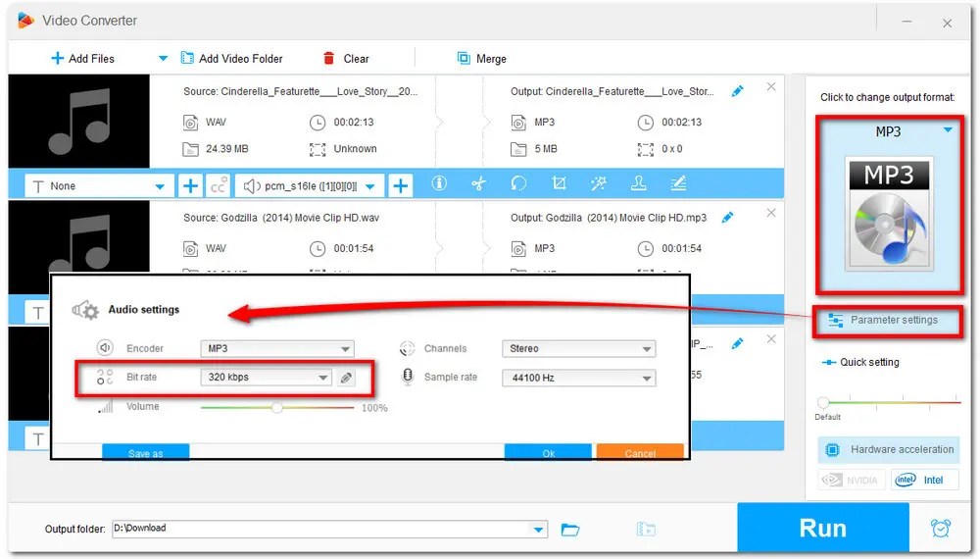This screenshot has width=980, height=559.
Task: Show file information icon
Action: tap(439, 183)
